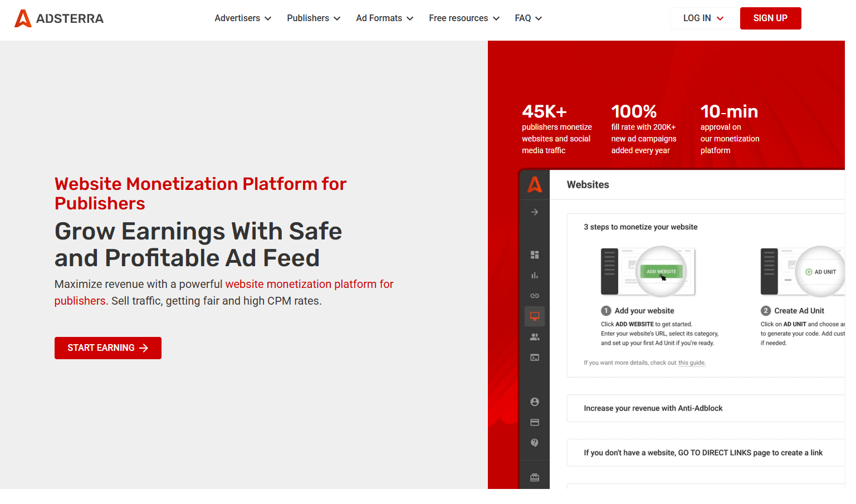This screenshot has width=856, height=504.
Task: Click 'Grow Earnings With Safe and Profitable Ad Feed'
Action: point(198,244)
